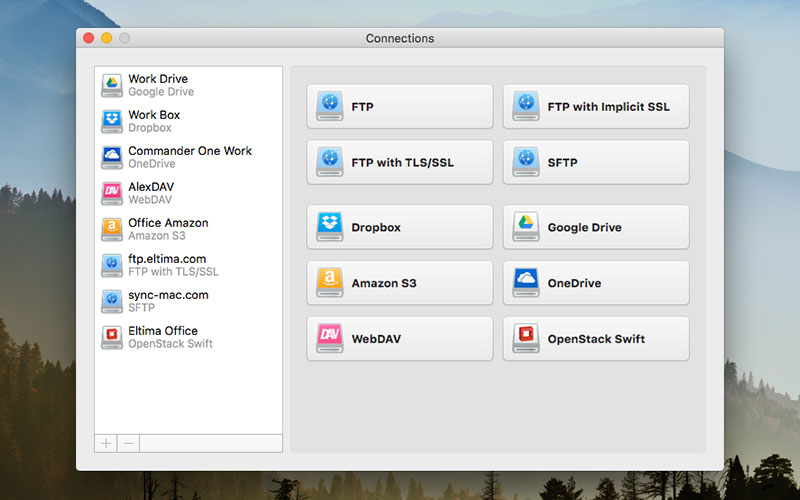This screenshot has height=500, width=800.
Task: Add a new connection with plus button
Action: click(x=106, y=443)
